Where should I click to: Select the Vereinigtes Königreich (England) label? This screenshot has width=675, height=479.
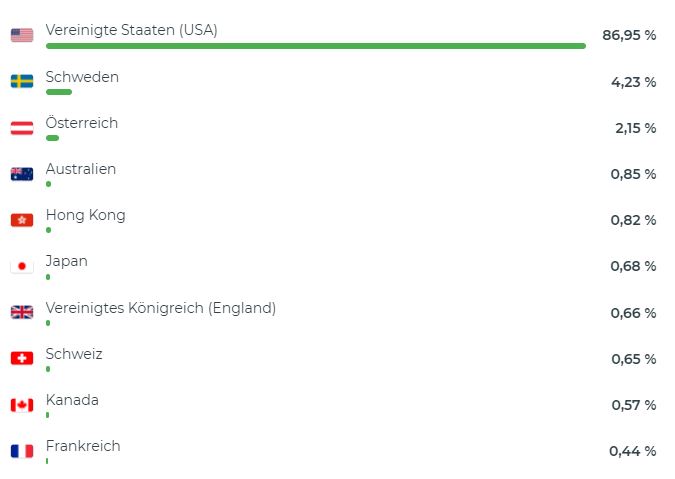[161, 308]
